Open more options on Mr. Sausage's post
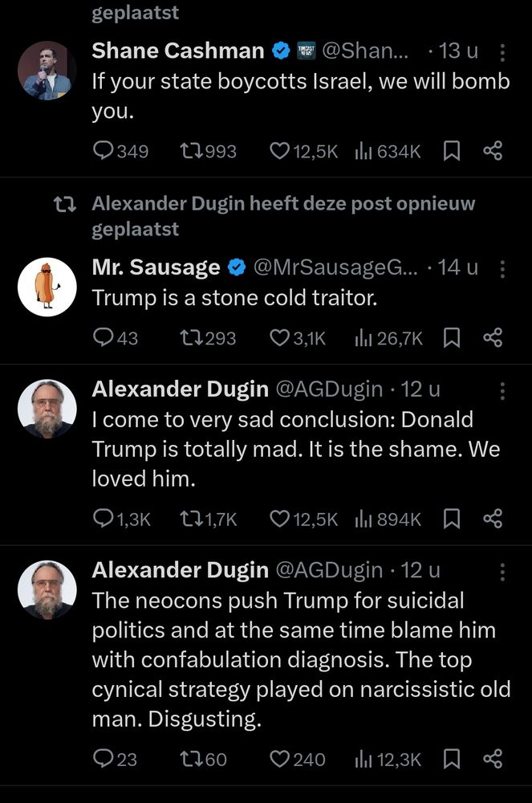The image size is (532, 803). tap(502, 269)
